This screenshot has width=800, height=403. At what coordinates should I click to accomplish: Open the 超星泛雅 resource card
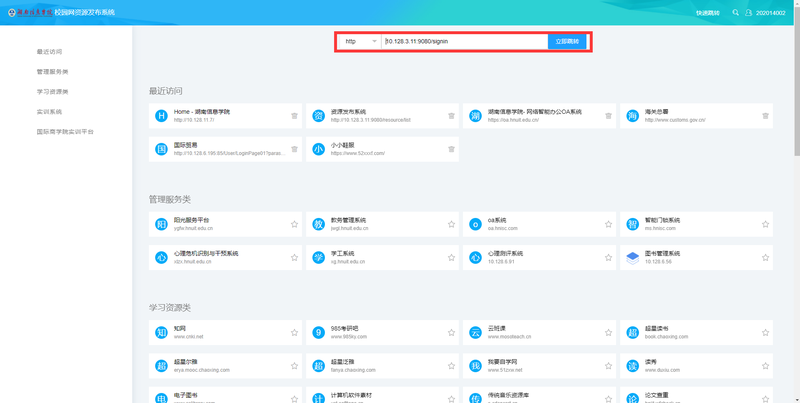point(382,366)
